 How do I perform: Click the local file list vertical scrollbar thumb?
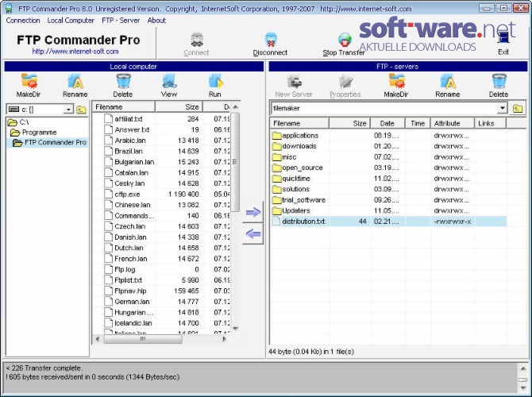point(235,162)
